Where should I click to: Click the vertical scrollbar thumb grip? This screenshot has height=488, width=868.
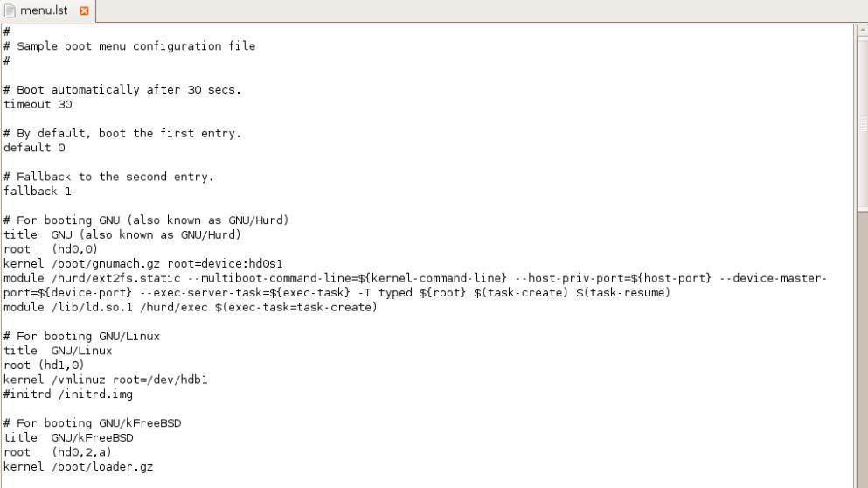(x=863, y=123)
